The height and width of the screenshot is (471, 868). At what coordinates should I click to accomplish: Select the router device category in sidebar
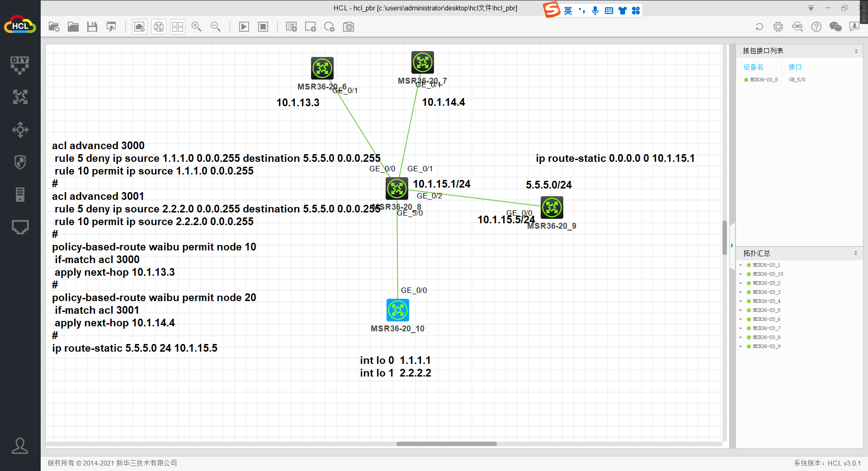(x=20, y=97)
